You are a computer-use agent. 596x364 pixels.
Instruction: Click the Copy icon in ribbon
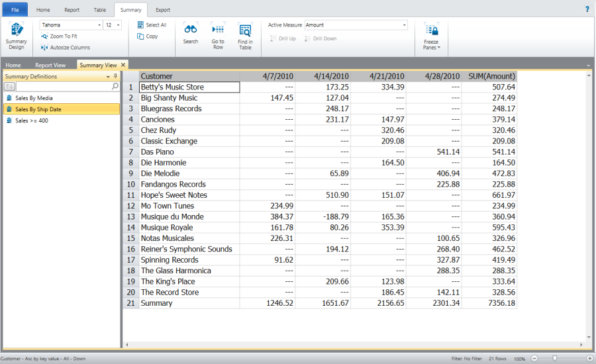tap(140, 36)
